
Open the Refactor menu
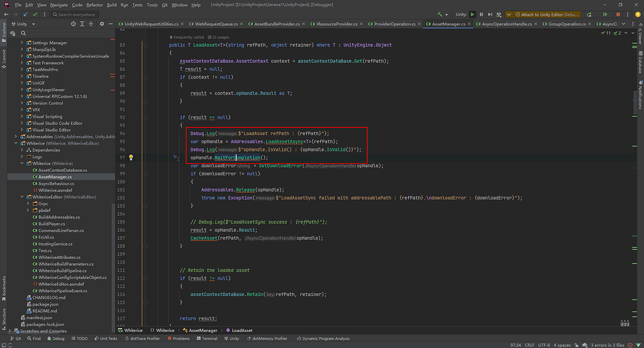tap(94, 4)
